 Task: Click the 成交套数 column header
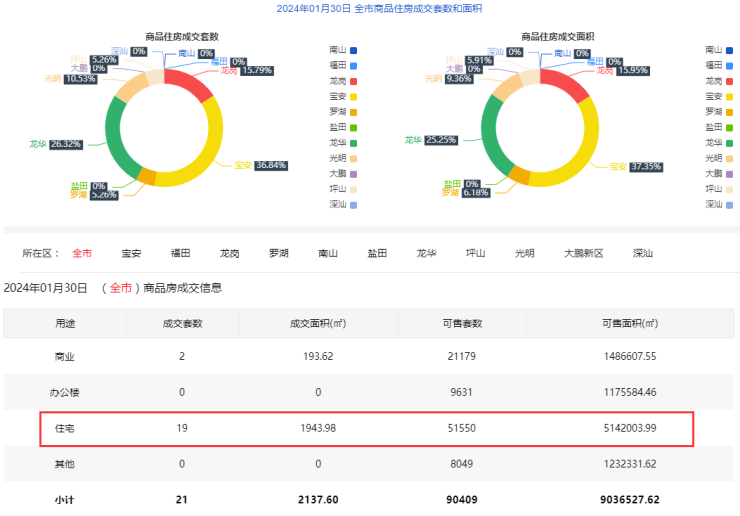[183, 323]
